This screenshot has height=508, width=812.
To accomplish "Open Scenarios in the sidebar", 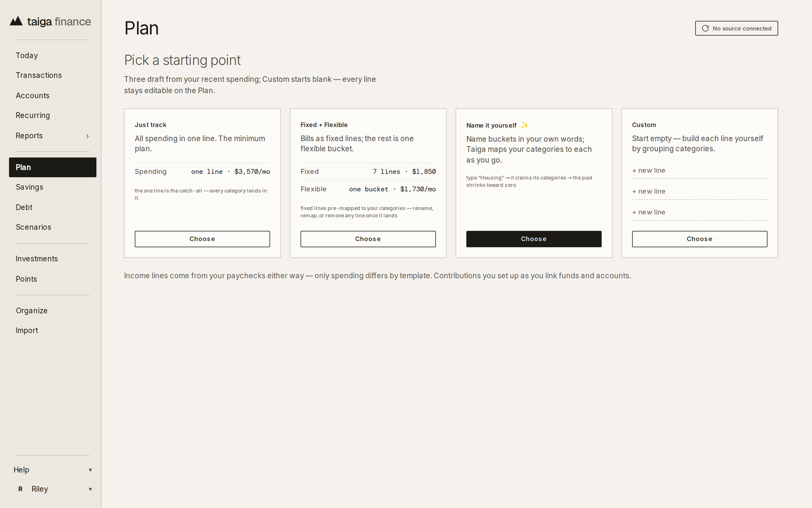I will tap(52, 227).
